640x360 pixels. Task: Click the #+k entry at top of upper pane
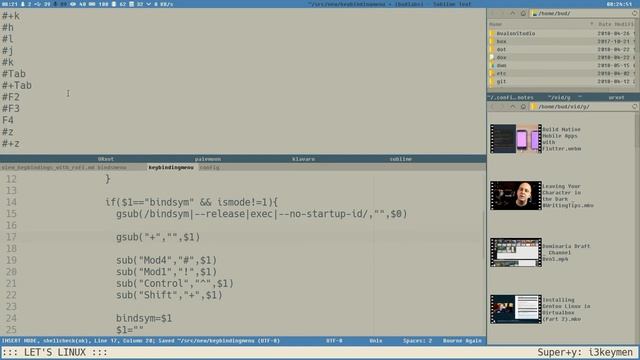point(11,16)
